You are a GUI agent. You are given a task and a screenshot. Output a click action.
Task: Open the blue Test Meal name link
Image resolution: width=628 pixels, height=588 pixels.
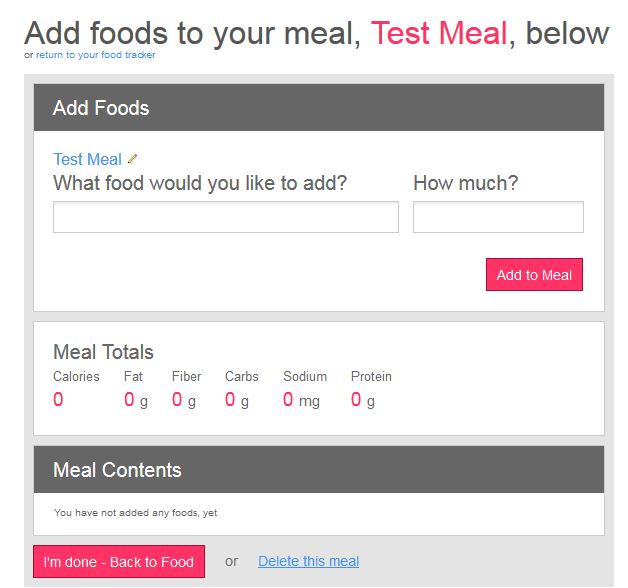(x=87, y=159)
